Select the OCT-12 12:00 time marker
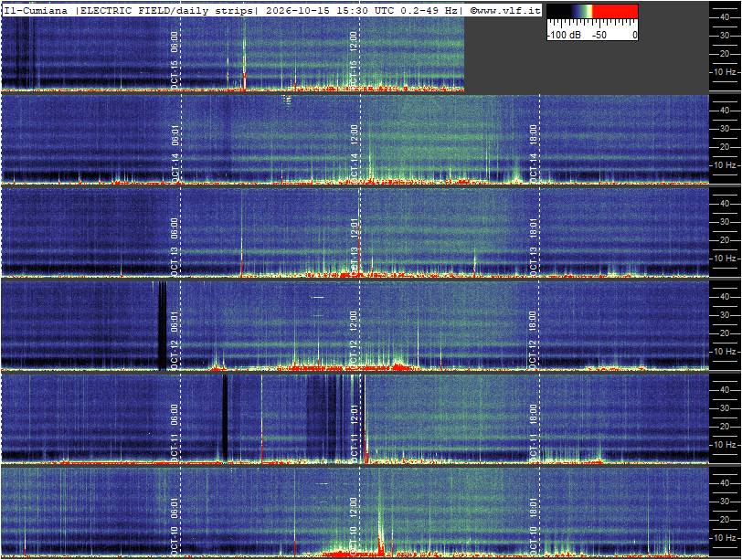The image size is (742, 560). point(353,340)
